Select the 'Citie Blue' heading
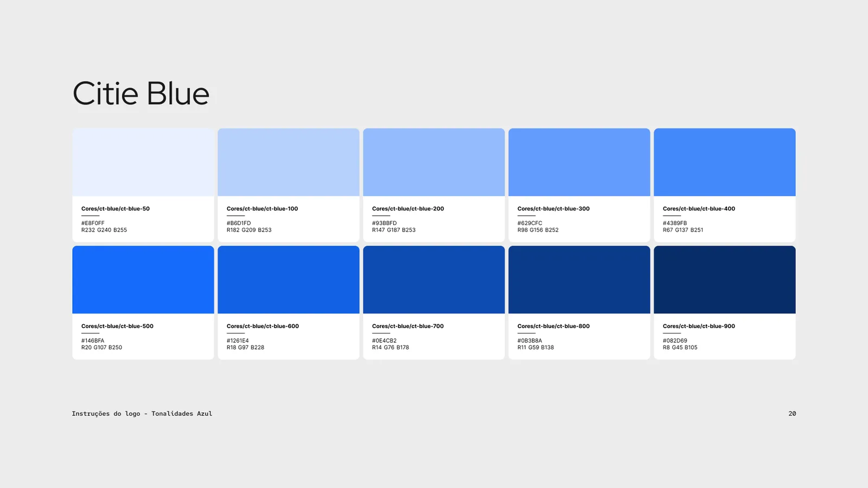This screenshot has width=868, height=488. coord(141,93)
